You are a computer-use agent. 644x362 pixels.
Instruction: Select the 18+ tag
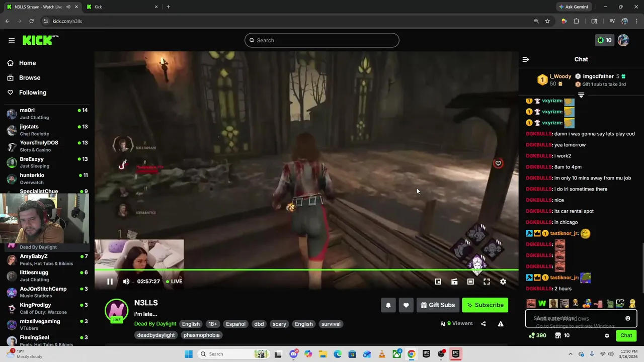click(213, 324)
